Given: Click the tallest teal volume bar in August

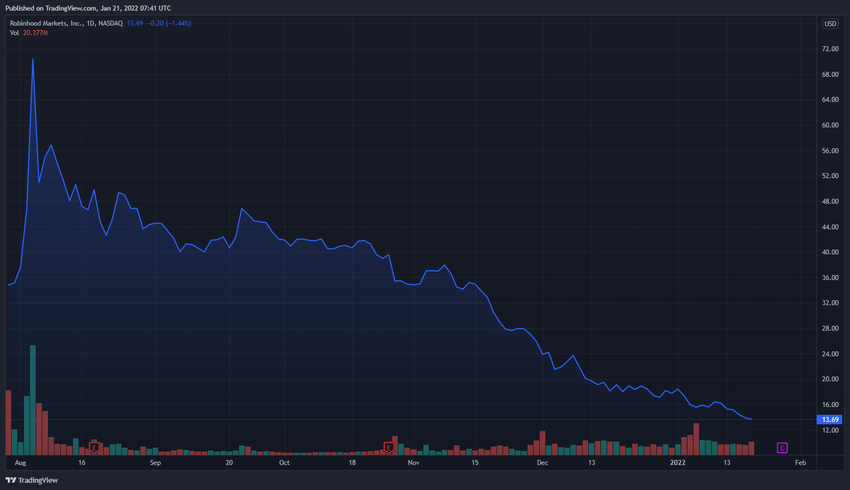Looking at the screenshot, I should pyautogui.click(x=33, y=400).
